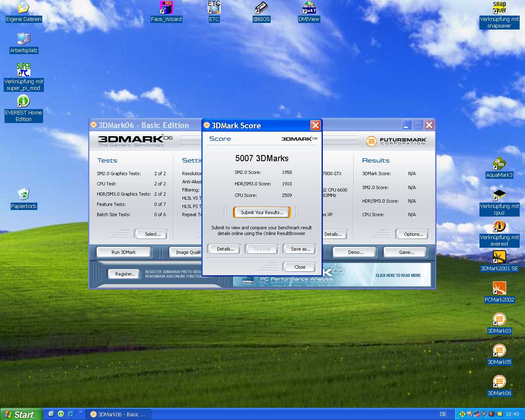Launch the 3DMark06 desktop icon
This screenshot has width=525, height=420.
pyautogui.click(x=499, y=386)
